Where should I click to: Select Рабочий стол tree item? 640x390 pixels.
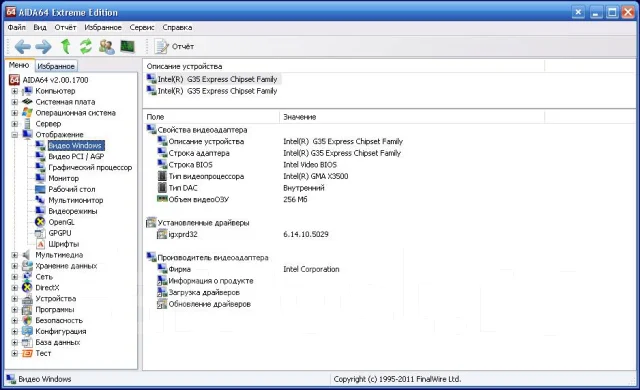(72, 189)
